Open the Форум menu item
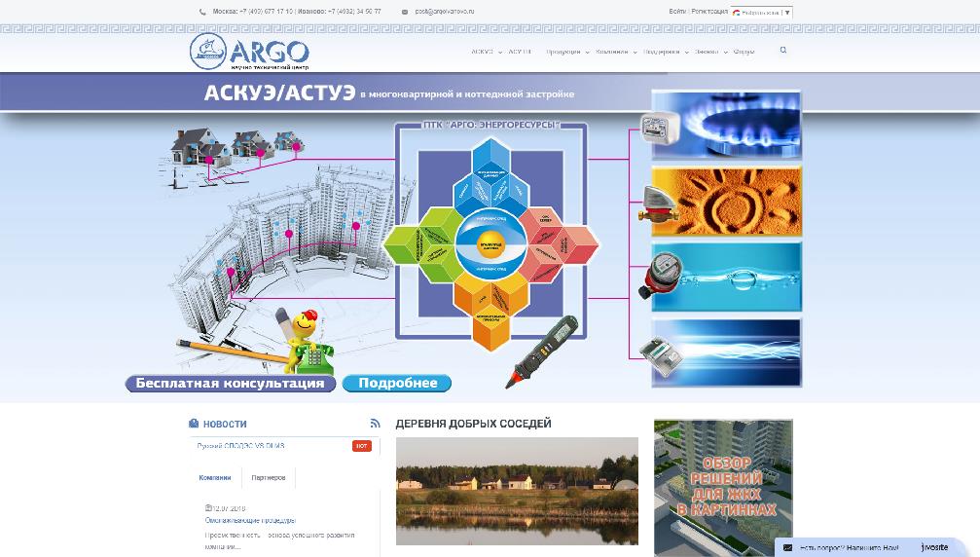This screenshot has width=980, height=557. [x=744, y=52]
